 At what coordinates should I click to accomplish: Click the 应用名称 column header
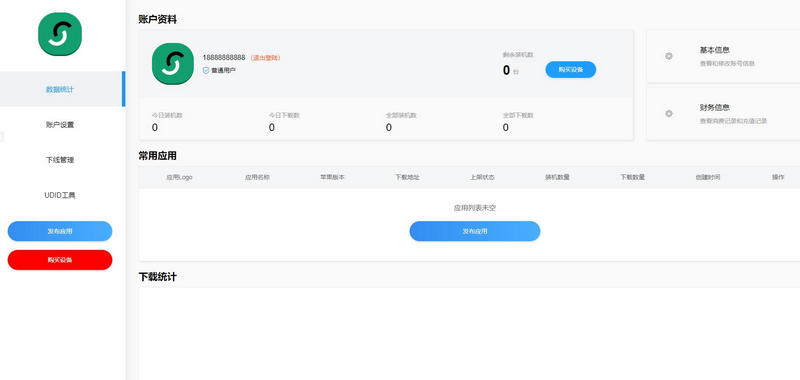(x=257, y=177)
